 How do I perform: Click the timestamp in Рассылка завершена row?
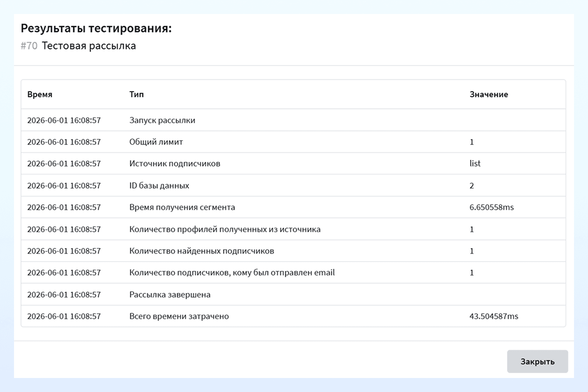(x=64, y=294)
